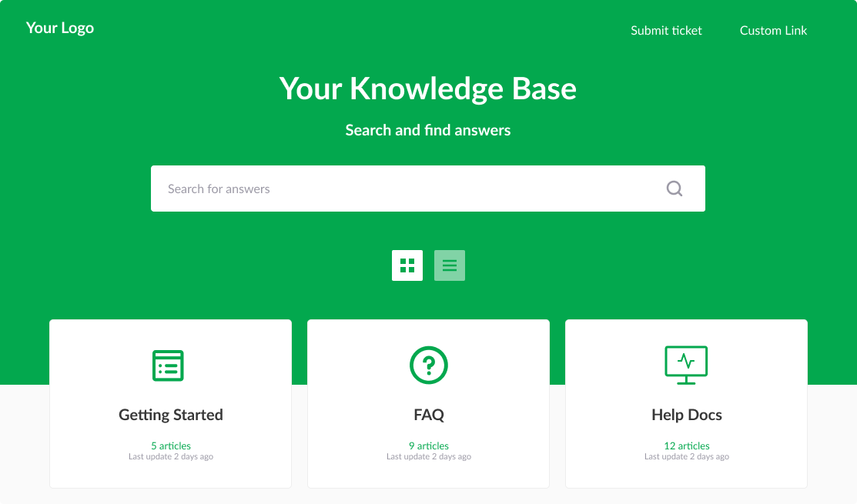This screenshot has height=504, width=857.
Task: View the 12 articles in Help Docs
Action: pyautogui.click(x=686, y=446)
